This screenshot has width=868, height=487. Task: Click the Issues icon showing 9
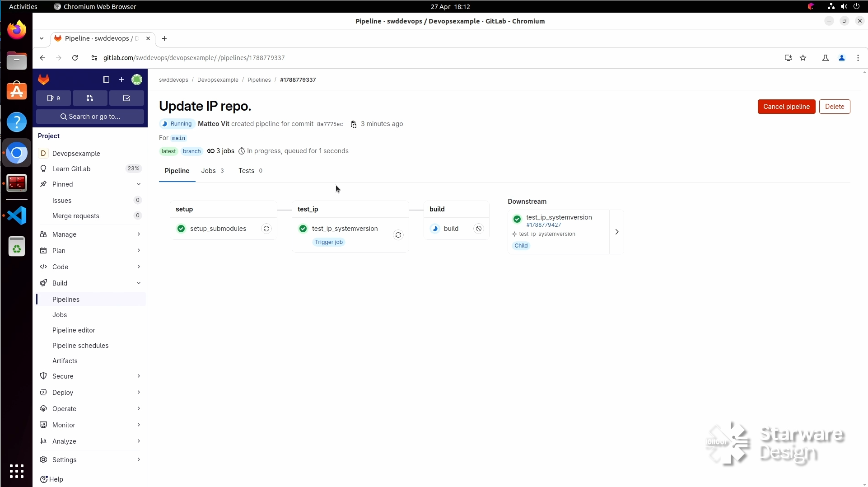pos(53,98)
